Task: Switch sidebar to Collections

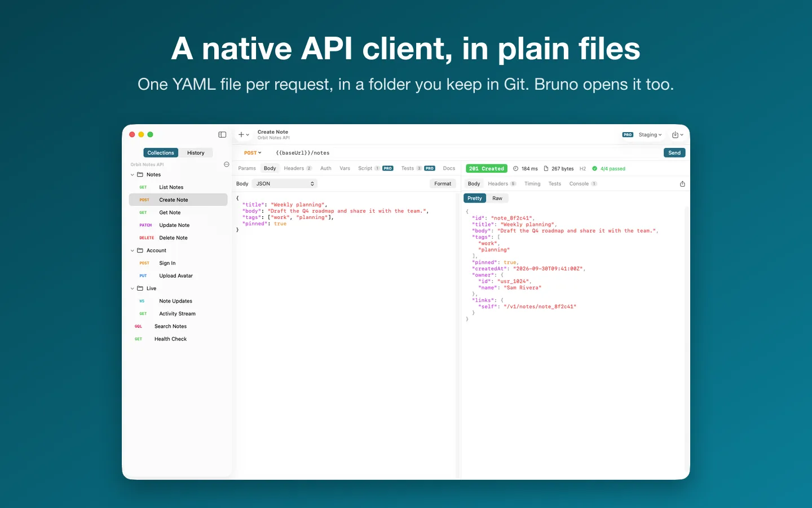Action: click(x=161, y=153)
